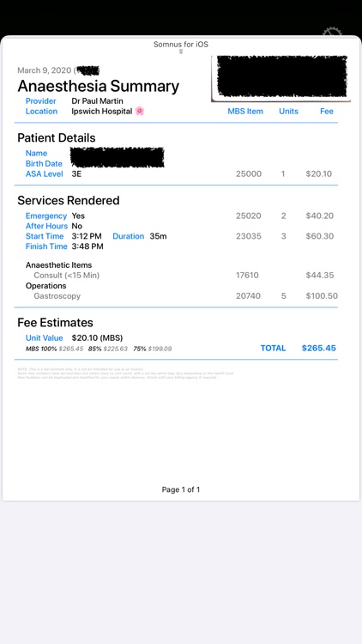Tap the Duration 35m value
Viewport: 362px width, 644px height.
pyautogui.click(x=158, y=237)
